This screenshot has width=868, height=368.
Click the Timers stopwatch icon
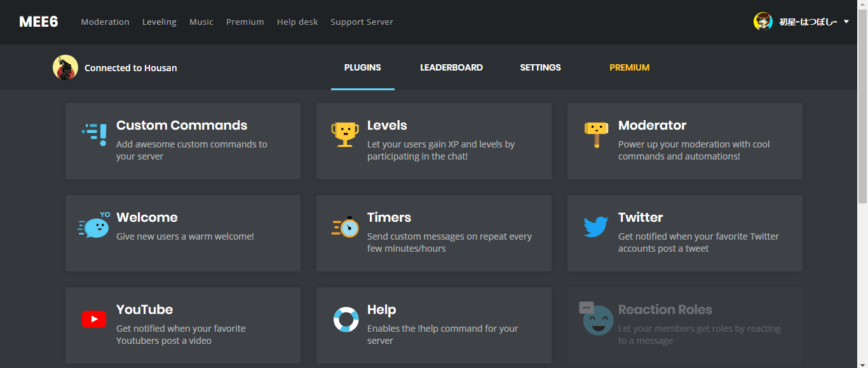(x=345, y=226)
